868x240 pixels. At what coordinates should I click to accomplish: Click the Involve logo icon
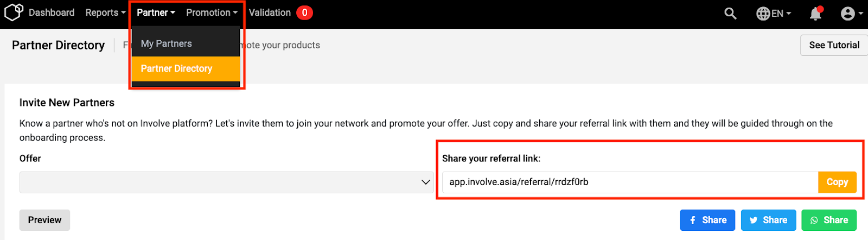(x=14, y=12)
